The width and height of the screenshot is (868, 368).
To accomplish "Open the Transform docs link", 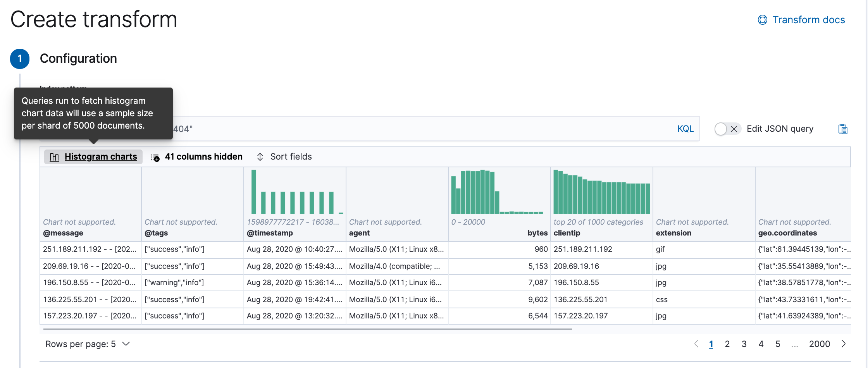I will pyautogui.click(x=808, y=20).
